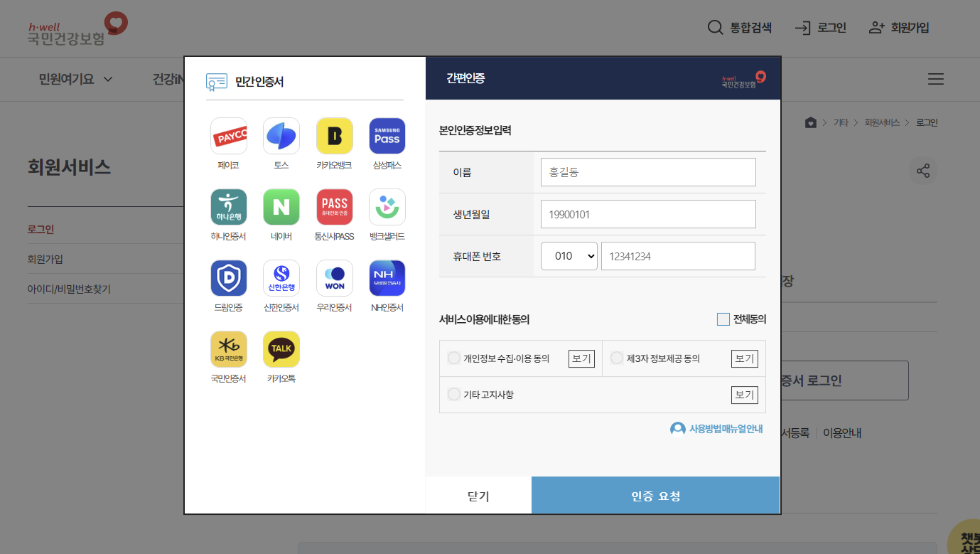Viewport: 980px width, 554px height.
Task: Choose the Samsung Pass icon
Action: (x=387, y=136)
